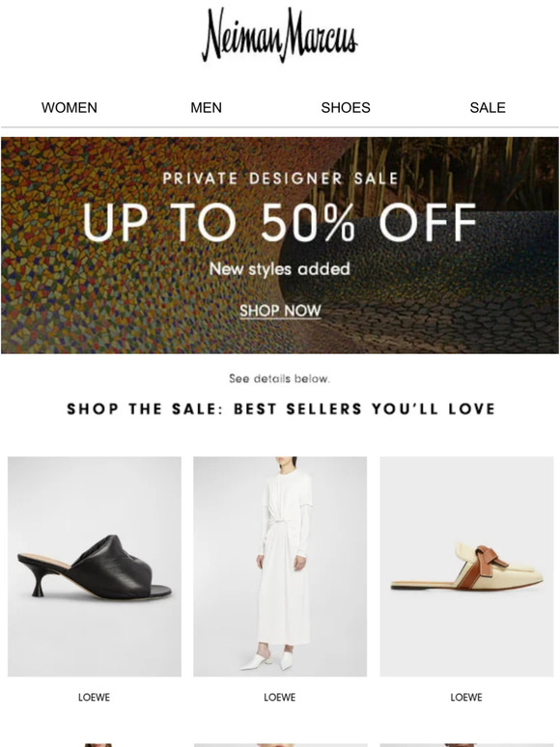
Task: Click the Private Designer Sale text
Action: 280,179
